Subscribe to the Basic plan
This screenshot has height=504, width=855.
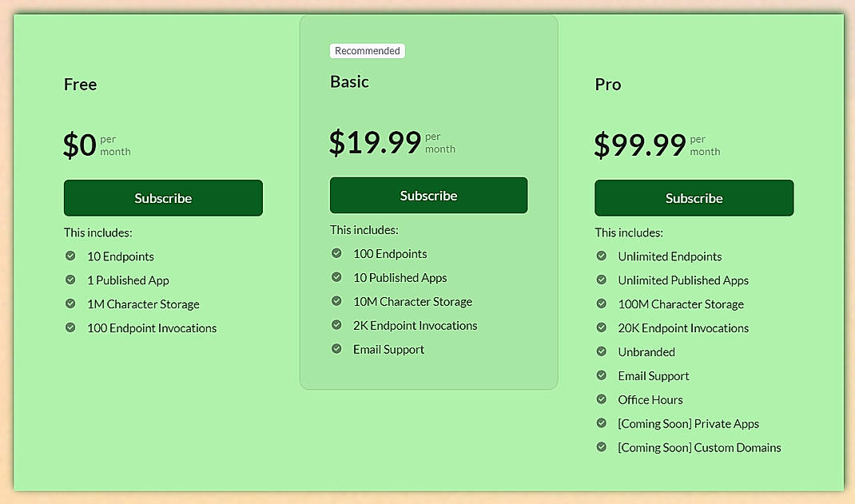coord(428,195)
